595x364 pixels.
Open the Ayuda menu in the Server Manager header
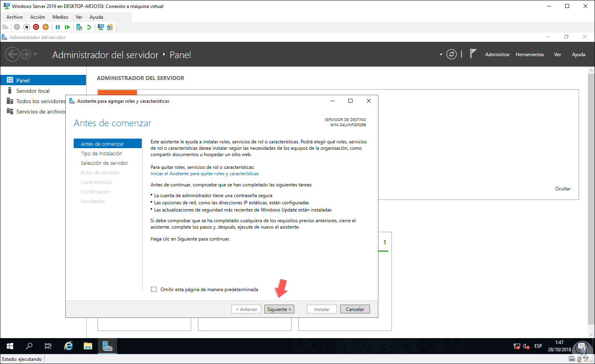tap(579, 55)
